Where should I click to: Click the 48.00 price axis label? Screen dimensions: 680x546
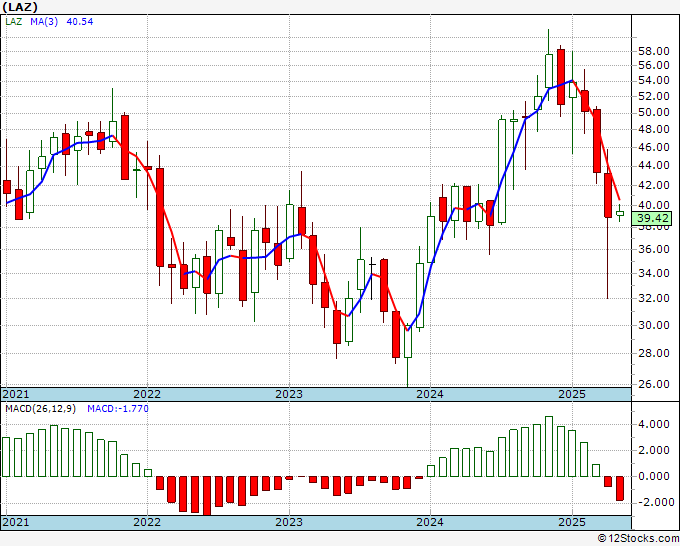(x=654, y=129)
